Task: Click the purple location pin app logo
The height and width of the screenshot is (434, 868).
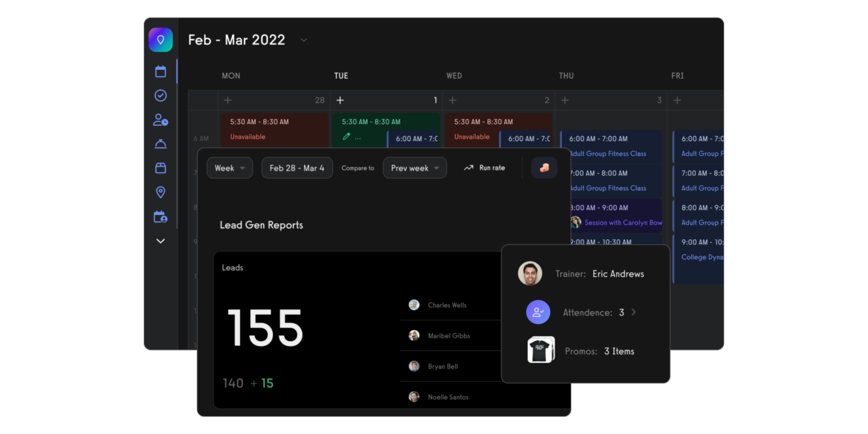Action: pyautogui.click(x=161, y=40)
